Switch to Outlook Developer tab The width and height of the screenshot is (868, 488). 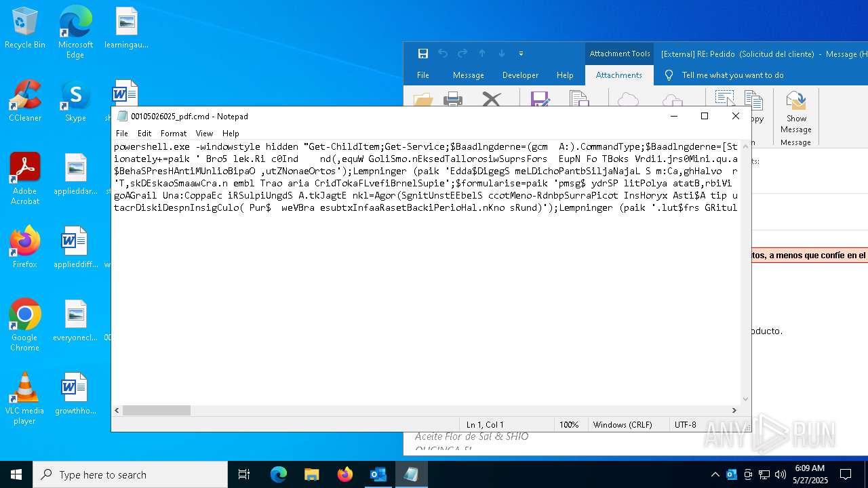(521, 75)
